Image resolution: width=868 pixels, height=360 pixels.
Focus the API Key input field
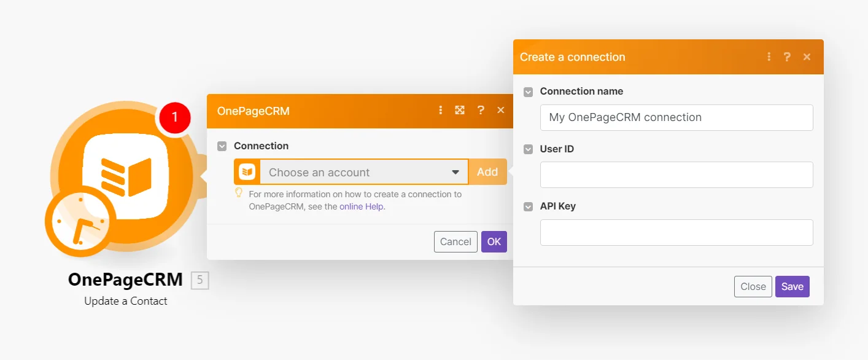click(676, 233)
